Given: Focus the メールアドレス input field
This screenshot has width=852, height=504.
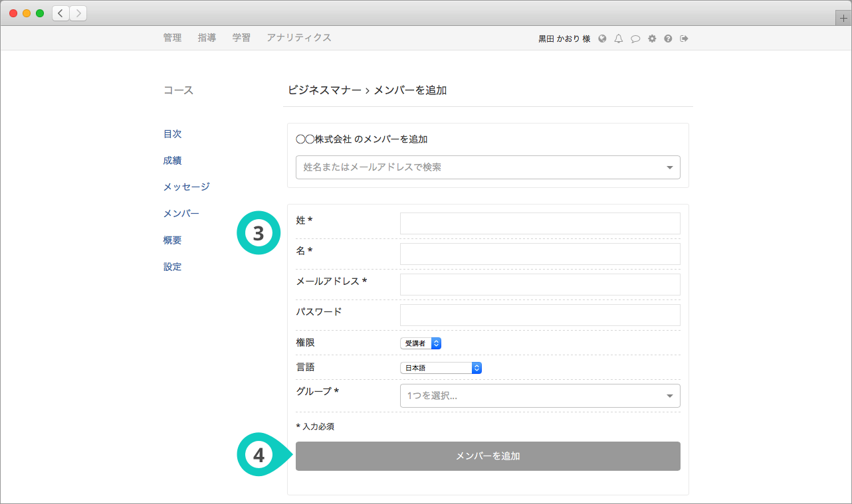Looking at the screenshot, I should 540,284.
